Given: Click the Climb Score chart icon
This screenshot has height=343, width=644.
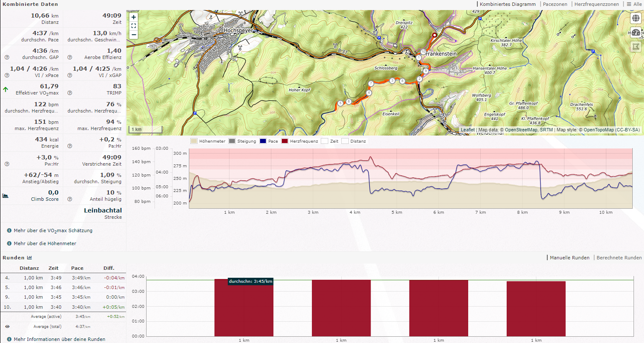Looking at the screenshot, I should [x=5, y=195].
